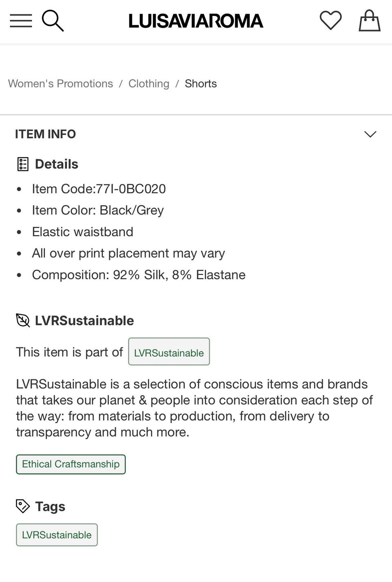The height and width of the screenshot is (582, 392).
Task: Click the ITEM INFO heading
Action: [x=45, y=134]
